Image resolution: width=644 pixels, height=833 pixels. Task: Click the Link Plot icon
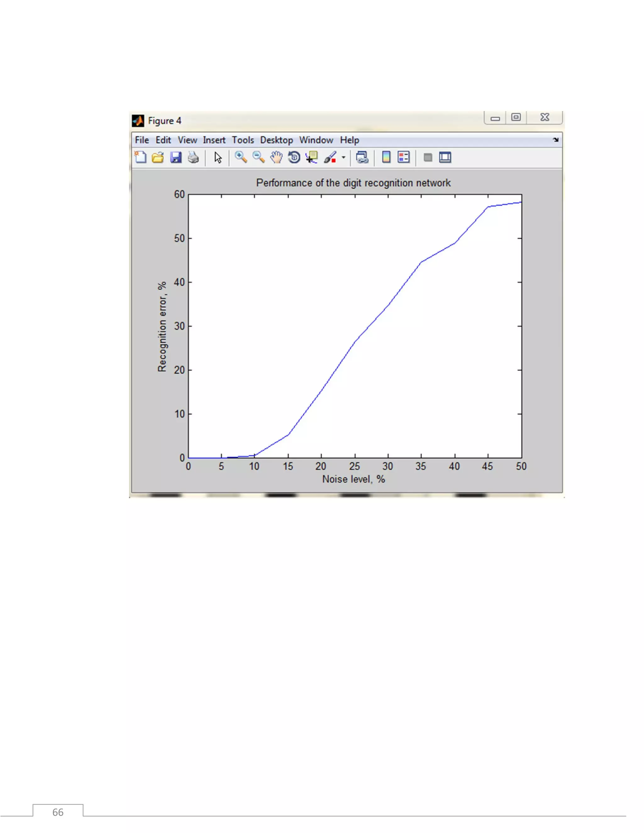click(x=362, y=157)
